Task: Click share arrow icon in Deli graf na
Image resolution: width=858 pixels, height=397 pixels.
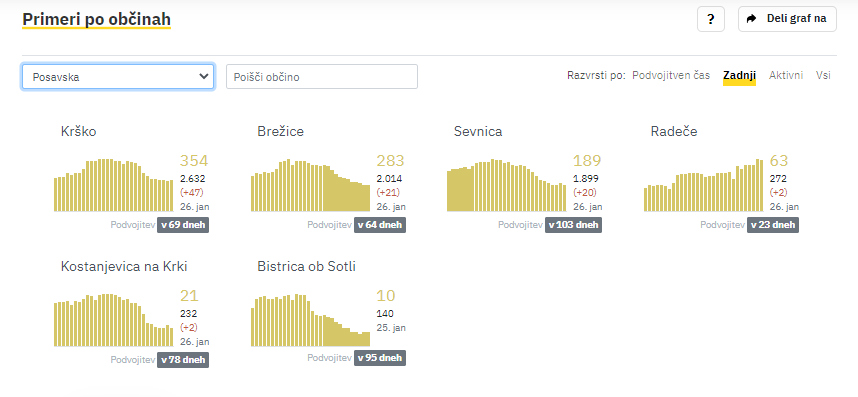Action: pos(752,19)
